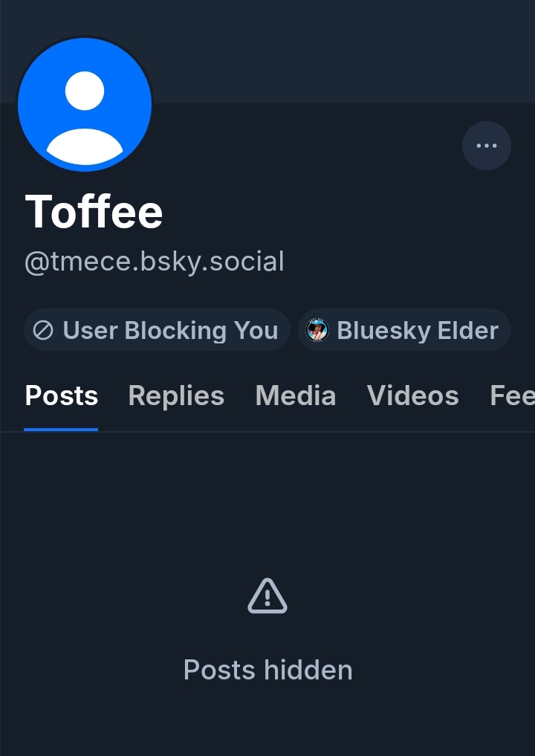
Task: Click the block symbol in the blocking label
Action: pyautogui.click(x=43, y=330)
